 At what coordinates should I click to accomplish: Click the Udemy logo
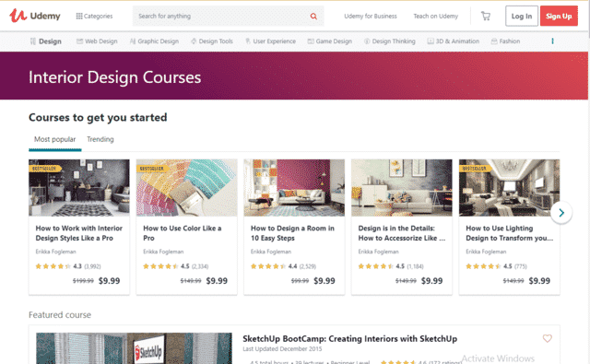(35, 16)
